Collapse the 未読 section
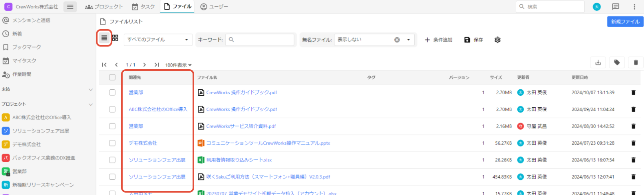 (91, 90)
